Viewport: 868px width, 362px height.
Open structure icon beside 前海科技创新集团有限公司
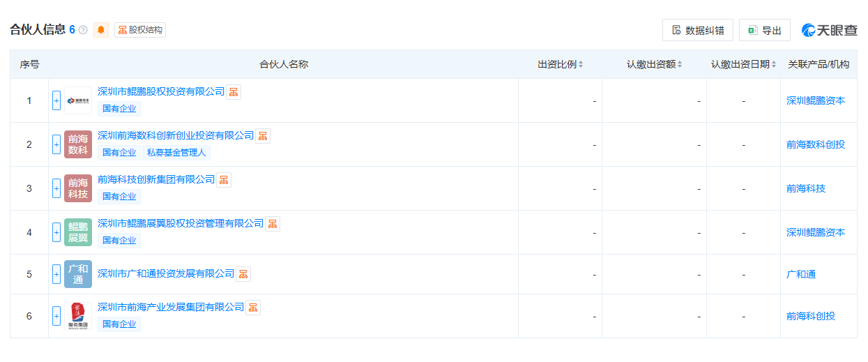coord(224,180)
